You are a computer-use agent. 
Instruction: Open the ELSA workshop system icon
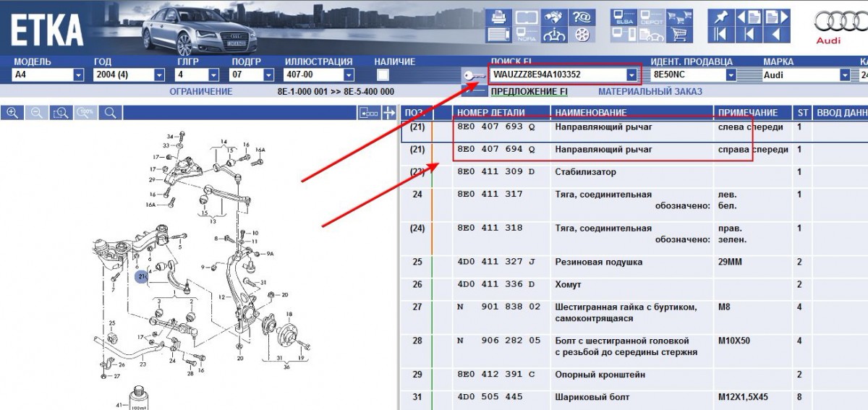(x=622, y=17)
